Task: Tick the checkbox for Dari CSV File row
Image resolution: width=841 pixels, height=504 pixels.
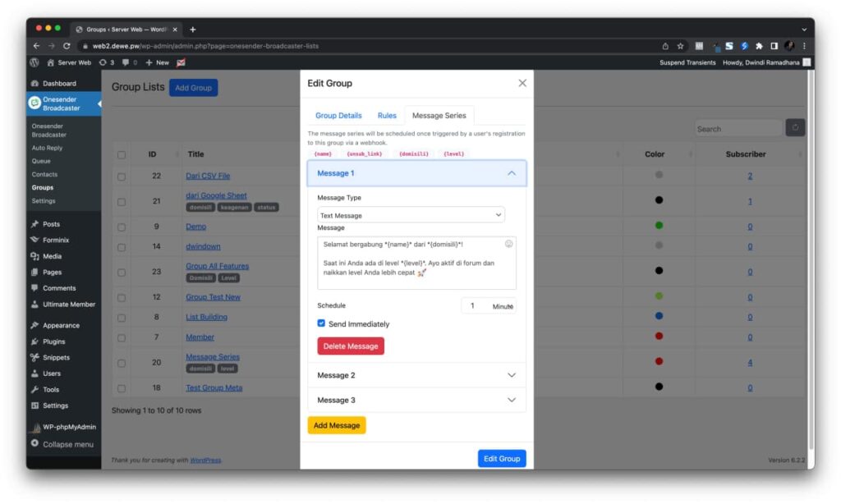Action: pos(122,176)
